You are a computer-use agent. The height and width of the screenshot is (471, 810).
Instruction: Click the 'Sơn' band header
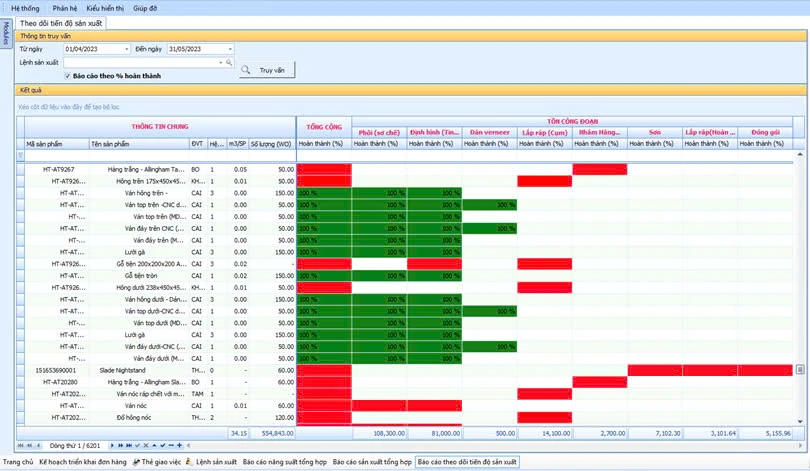(655, 133)
